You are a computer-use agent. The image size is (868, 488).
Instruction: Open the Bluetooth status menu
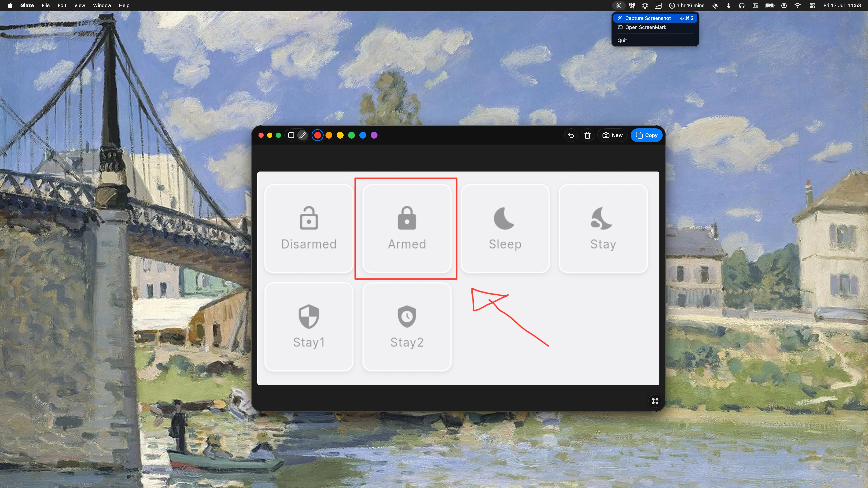point(728,5)
